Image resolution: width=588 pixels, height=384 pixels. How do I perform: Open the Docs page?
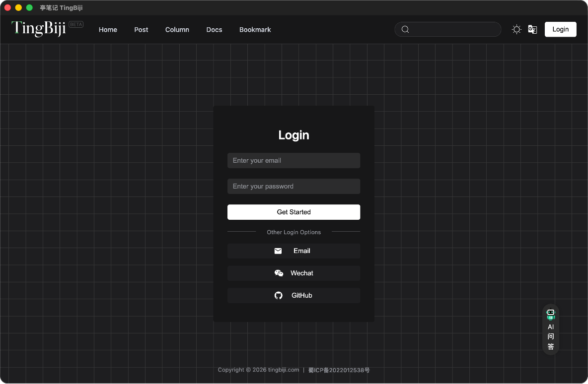point(214,30)
